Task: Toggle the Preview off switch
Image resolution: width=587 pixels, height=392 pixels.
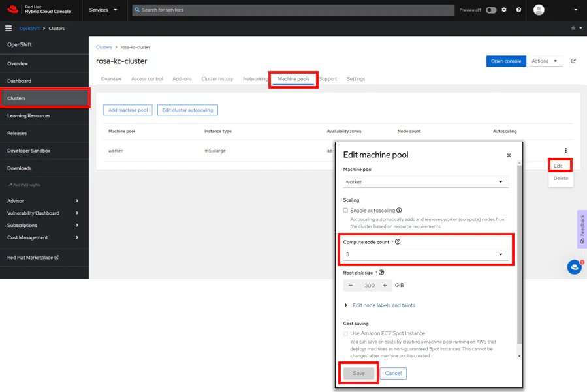Action: coord(491,10)
